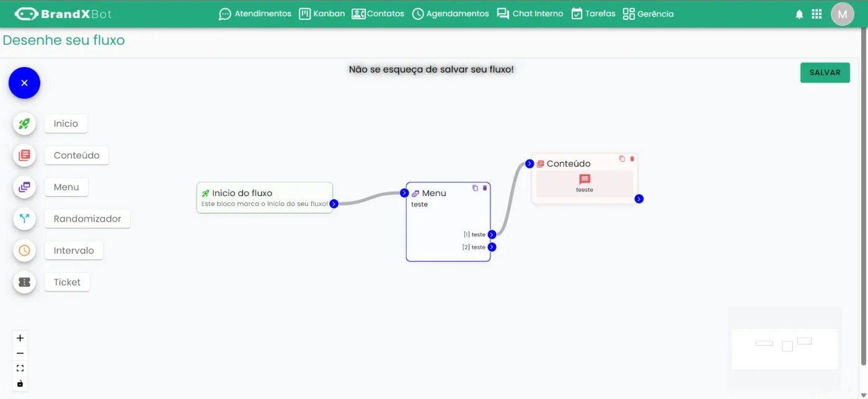The height and width of the screenshot is (399, 868).
Task: Click the output handle of Inicio do fluxo
Action: pos(334,204)
